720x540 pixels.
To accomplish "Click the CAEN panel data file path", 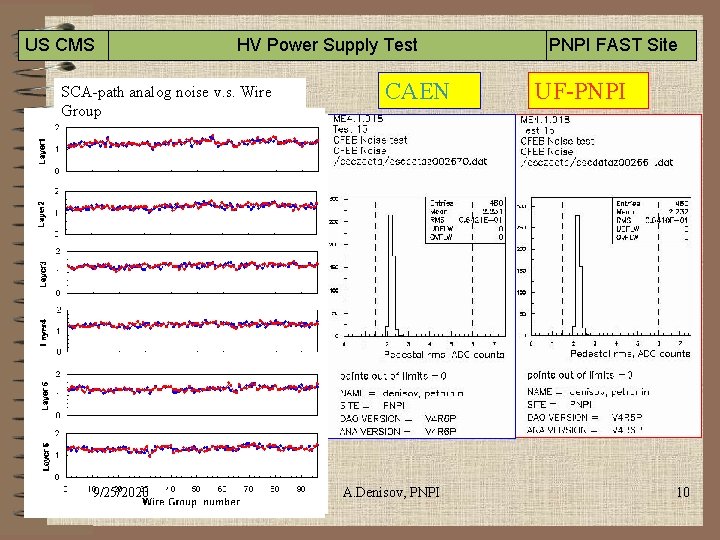I will pos(410,162).
